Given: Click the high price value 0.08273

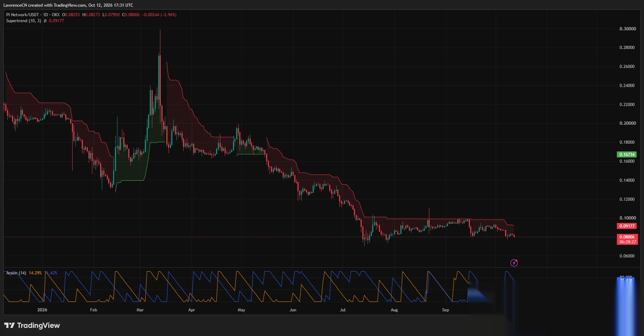Looking at the screenshot, I should tap(92, 15).
